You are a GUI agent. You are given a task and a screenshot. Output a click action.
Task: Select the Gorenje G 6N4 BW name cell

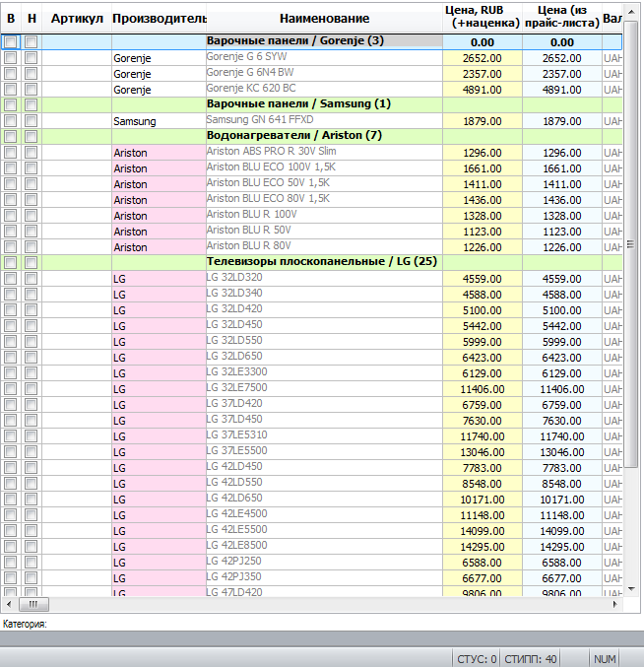(324, 73)
